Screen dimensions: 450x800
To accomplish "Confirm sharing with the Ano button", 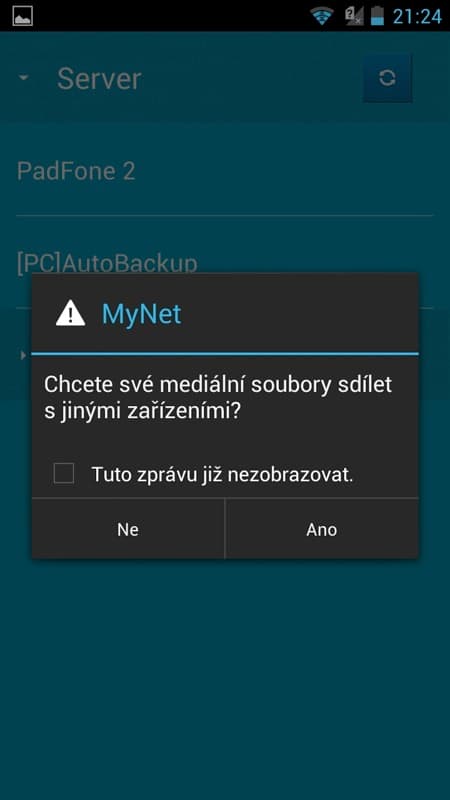I will point(322,529).
